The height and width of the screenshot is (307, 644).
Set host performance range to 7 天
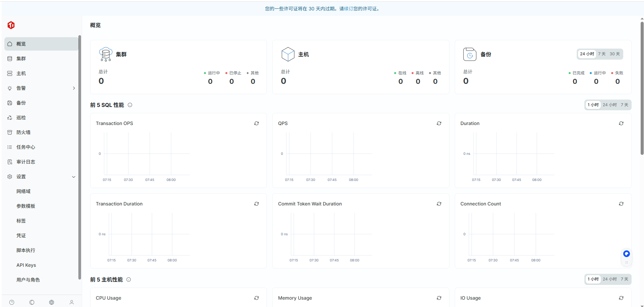click(x=624, y=279)
